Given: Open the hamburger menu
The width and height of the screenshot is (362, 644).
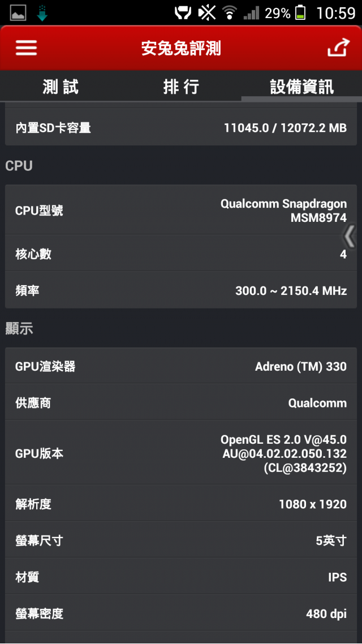Looking at the screenshot, I should [x=26, y=48].
